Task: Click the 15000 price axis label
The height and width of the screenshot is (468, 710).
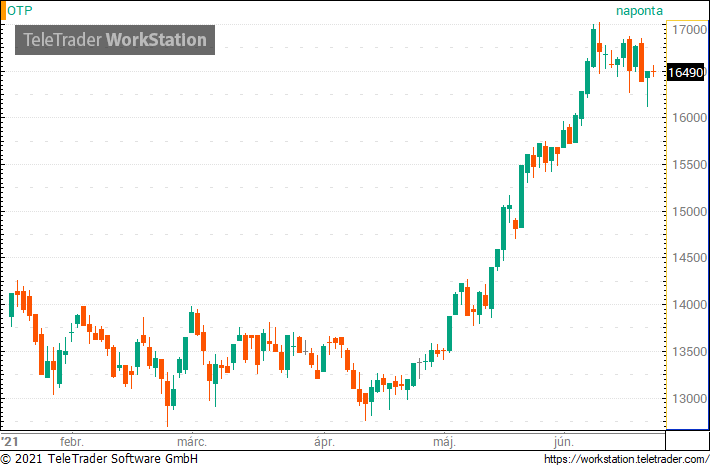Action: pyautogui.click(x=689, y=212)
